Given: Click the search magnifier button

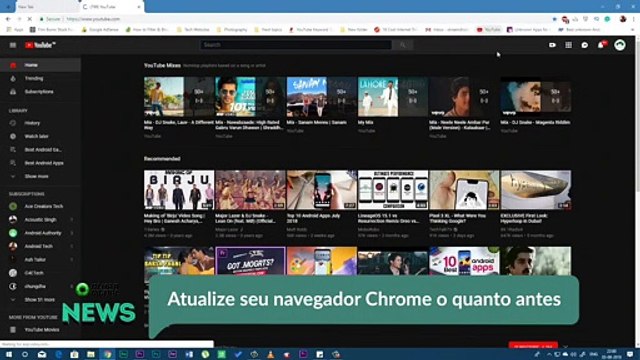Looking at the screenshot, I should [x=402, y=45].
